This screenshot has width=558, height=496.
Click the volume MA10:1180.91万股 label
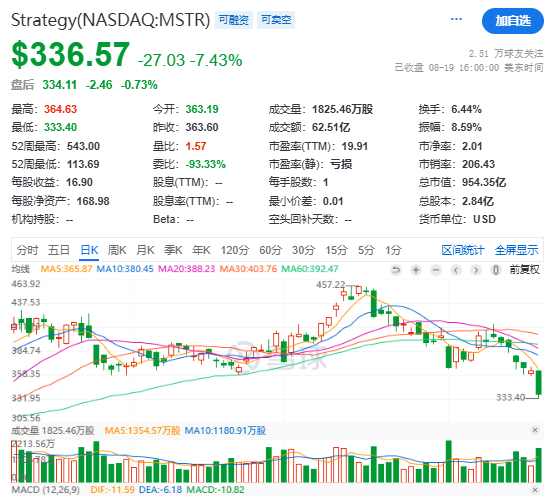(x=225, y=431)
